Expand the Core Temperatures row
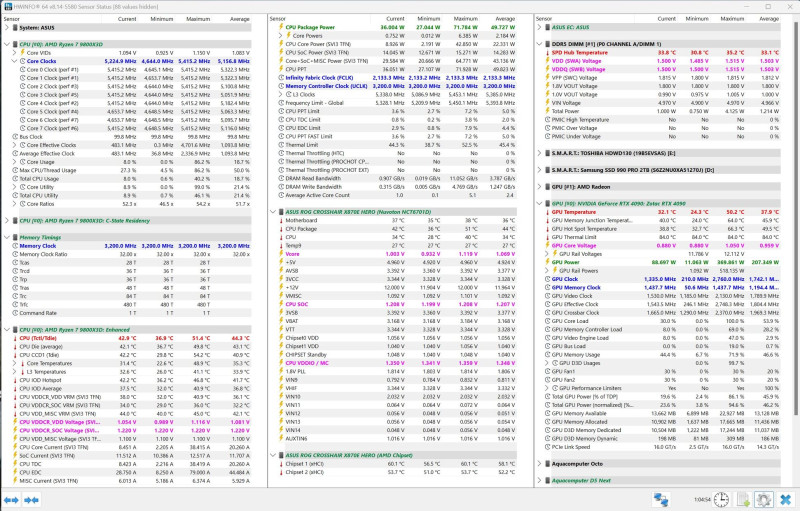The height and width of the screenshot is (511, 800). coord(14,363)
